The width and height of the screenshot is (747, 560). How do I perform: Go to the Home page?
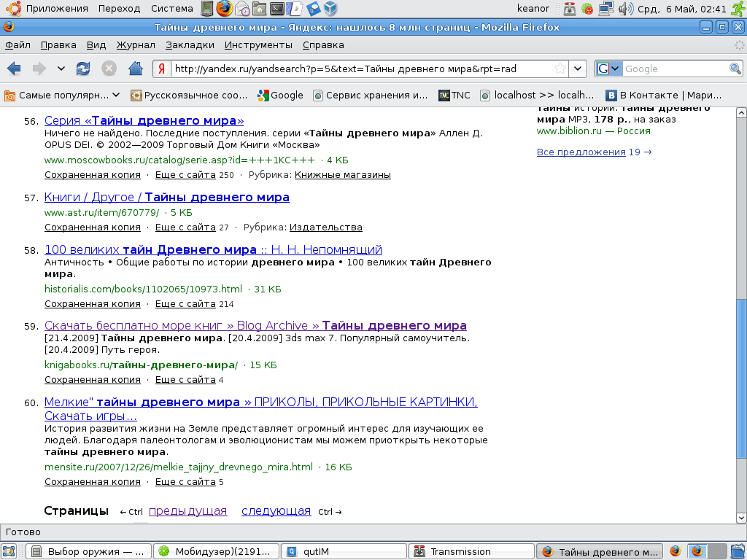pos(136,69)
